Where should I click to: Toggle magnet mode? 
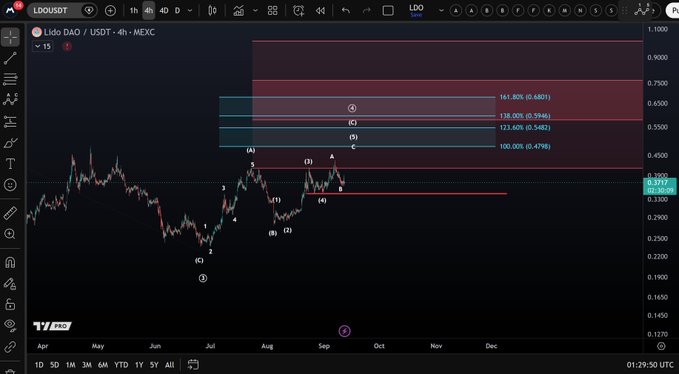tap(10, 262)
